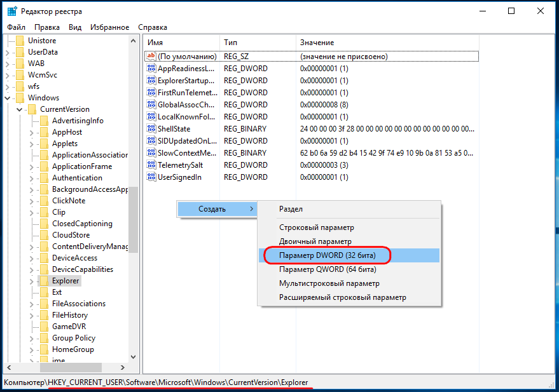The image size is (559, 392).
Task: Select the Authentication key in tree
Action: pos(77,178)
